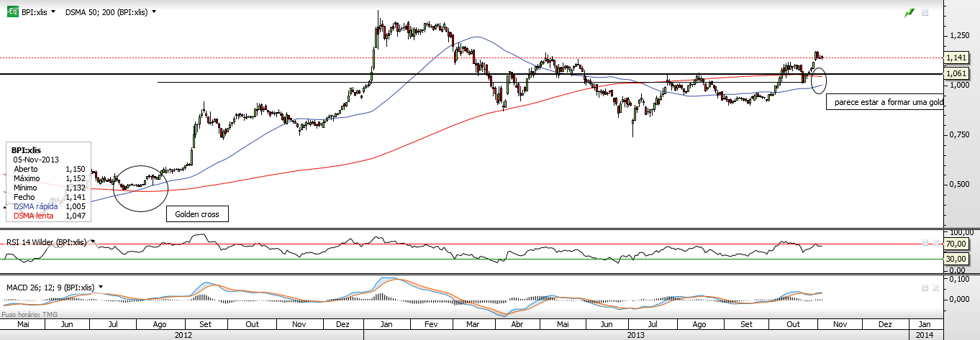Viewport: 980px width, 340px height.
Task: Close the MACD indicator panel
Action: pos(935,288)
